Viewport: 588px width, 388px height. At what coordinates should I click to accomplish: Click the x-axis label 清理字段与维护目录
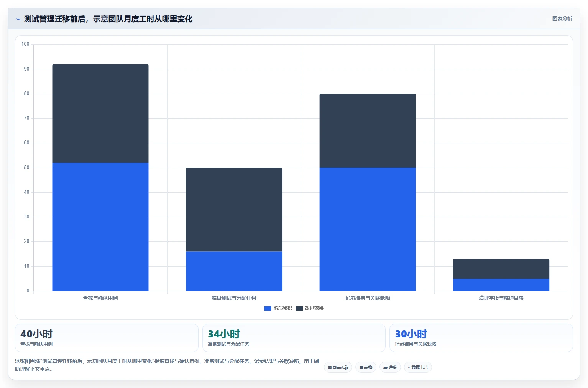[501, 298]
